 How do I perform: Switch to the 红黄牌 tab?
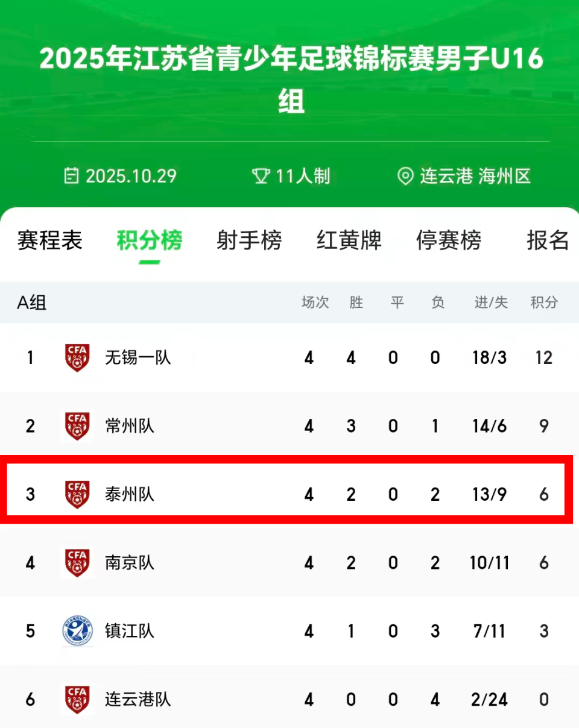click(349, 240)
